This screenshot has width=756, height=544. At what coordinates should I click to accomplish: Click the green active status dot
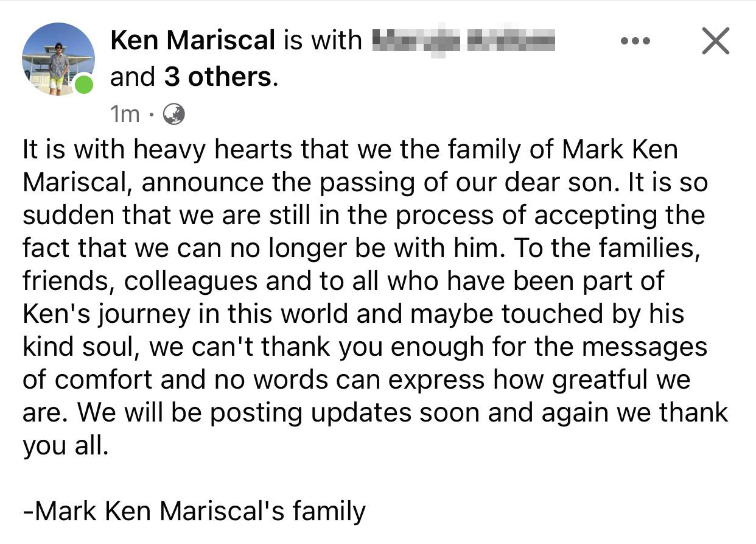tap(83, 84)
